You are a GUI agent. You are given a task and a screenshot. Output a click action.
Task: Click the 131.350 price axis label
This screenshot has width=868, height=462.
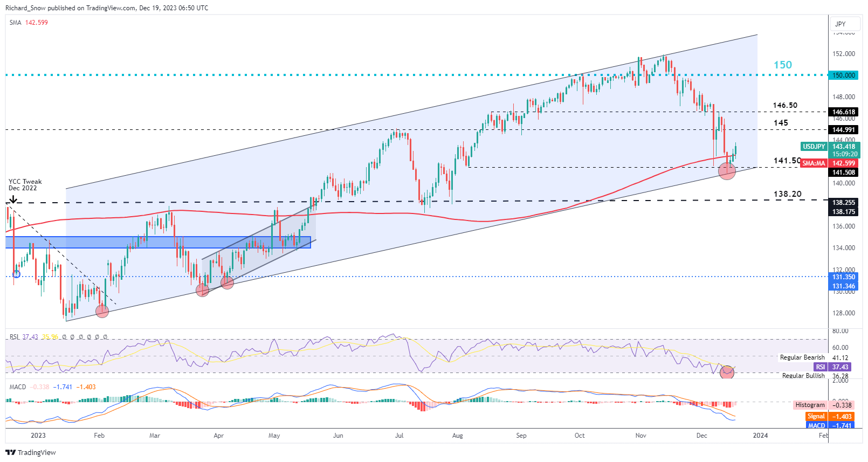[844, 277]
